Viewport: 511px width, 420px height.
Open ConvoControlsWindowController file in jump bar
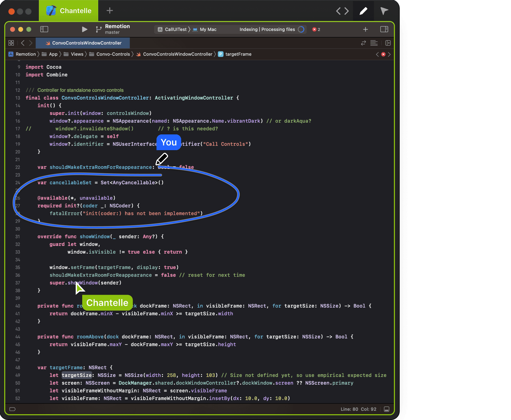point(174,54)
